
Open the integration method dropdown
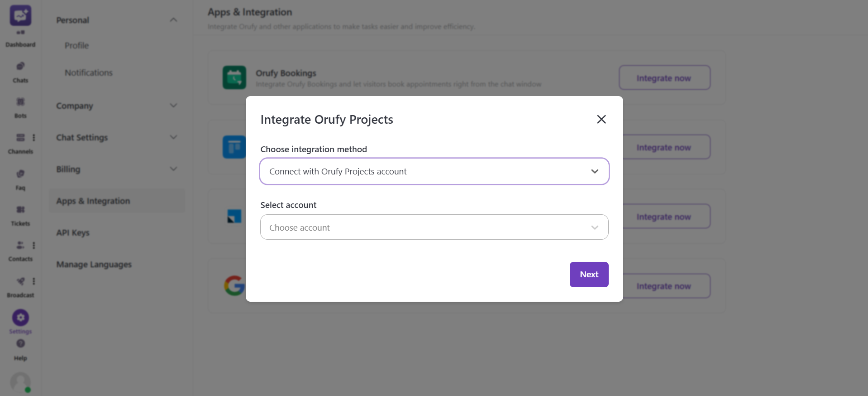coord(434,171)
